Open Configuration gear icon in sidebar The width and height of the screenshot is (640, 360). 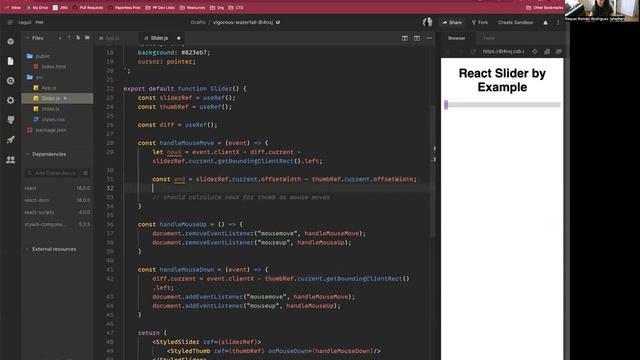click(x=11, y=100)
